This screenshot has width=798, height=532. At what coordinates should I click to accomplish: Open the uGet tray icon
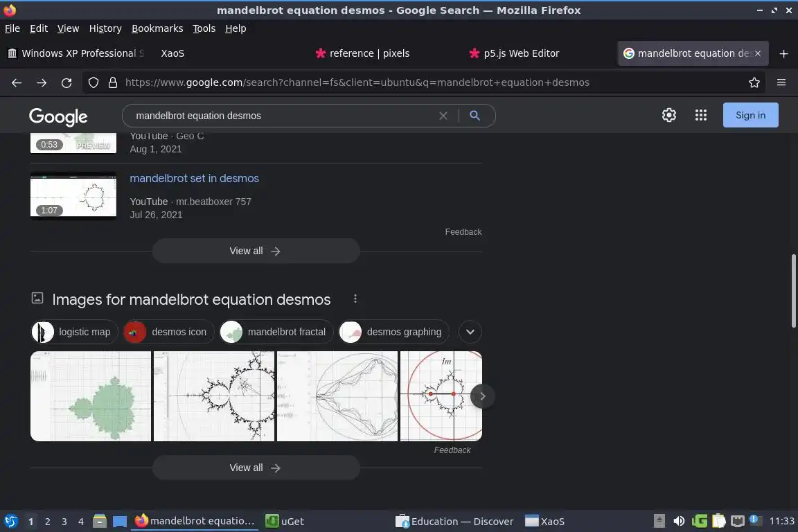tap(699, 521)
